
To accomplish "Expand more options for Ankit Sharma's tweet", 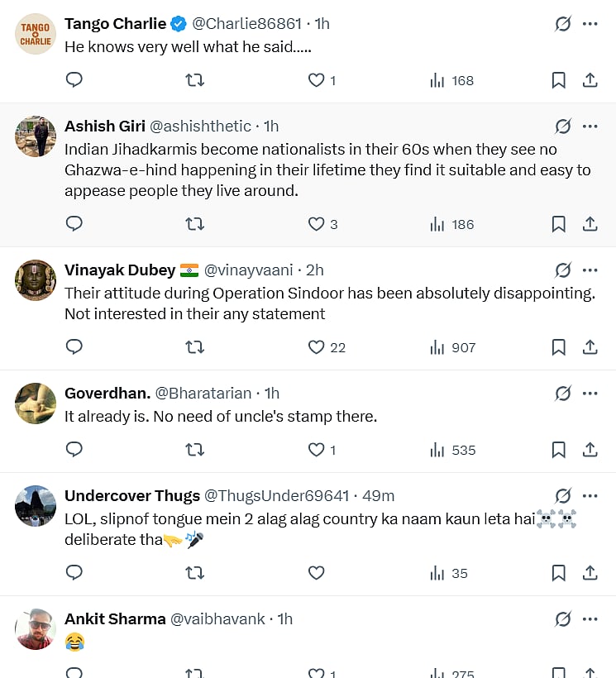I will tap(590, 619).
